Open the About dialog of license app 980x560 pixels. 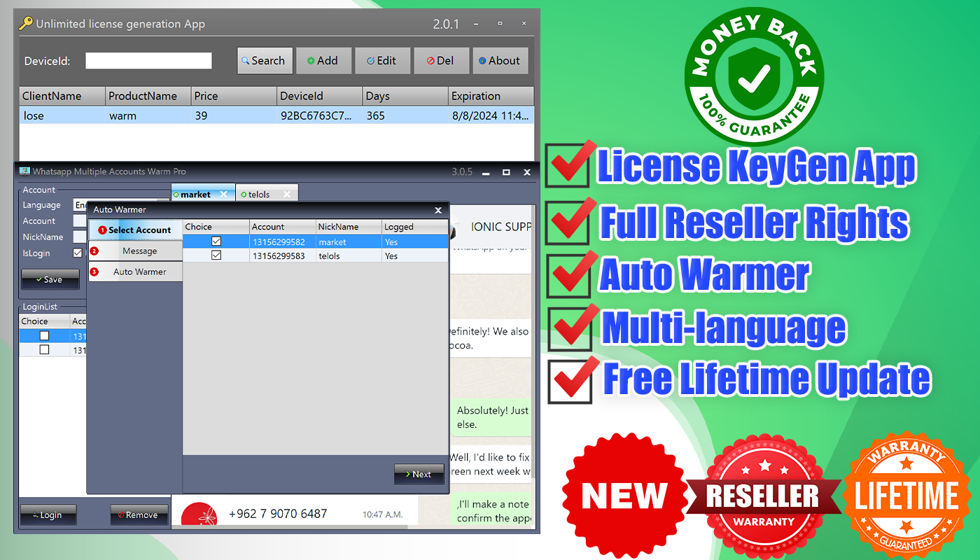pyautogui.click(x=500, y=61)
